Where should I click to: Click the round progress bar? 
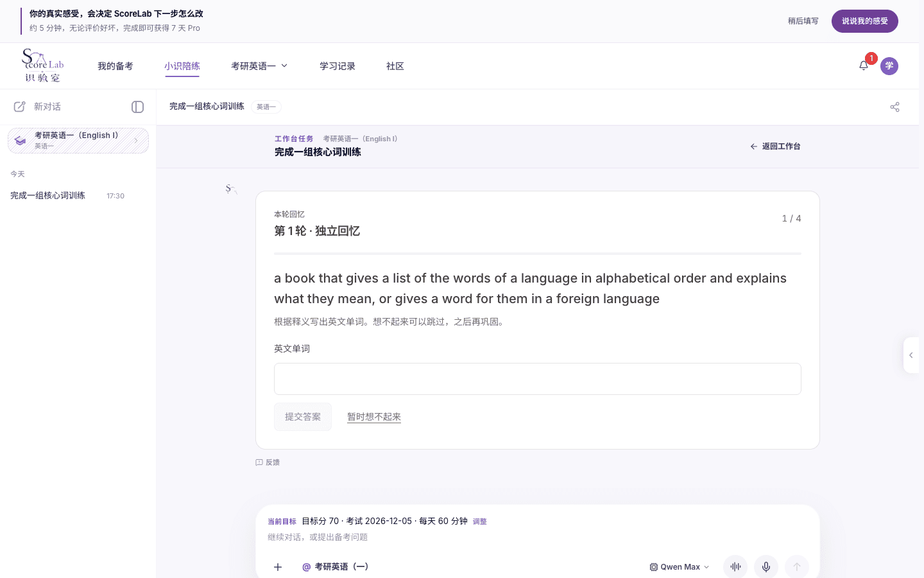[538, 254]
